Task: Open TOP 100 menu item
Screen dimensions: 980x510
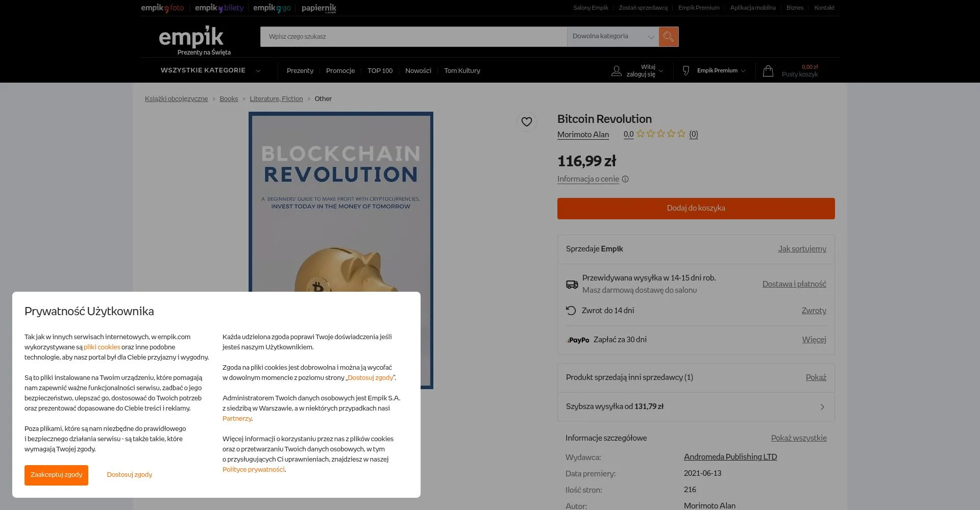Action: [380, 71]
